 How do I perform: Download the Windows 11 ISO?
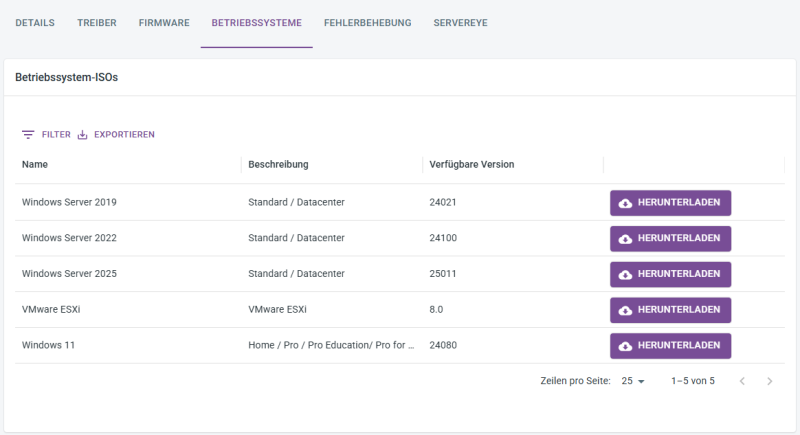tap(670, 346)
